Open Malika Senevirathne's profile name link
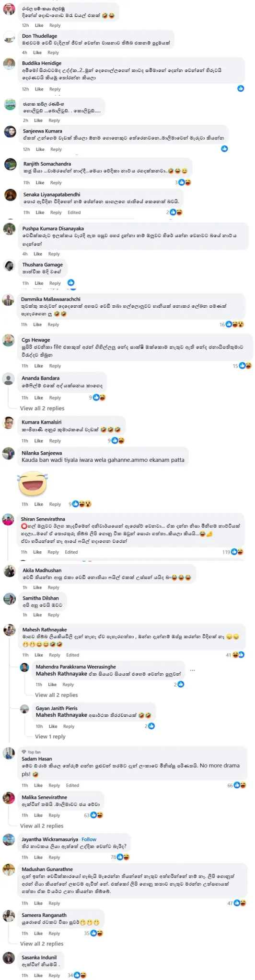255x980 pixels. point(45,797)
